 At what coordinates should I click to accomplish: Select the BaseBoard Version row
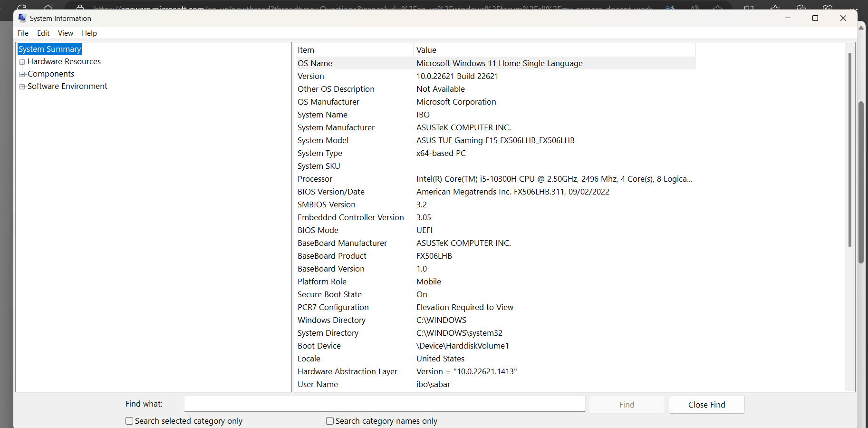coord(496,269)
